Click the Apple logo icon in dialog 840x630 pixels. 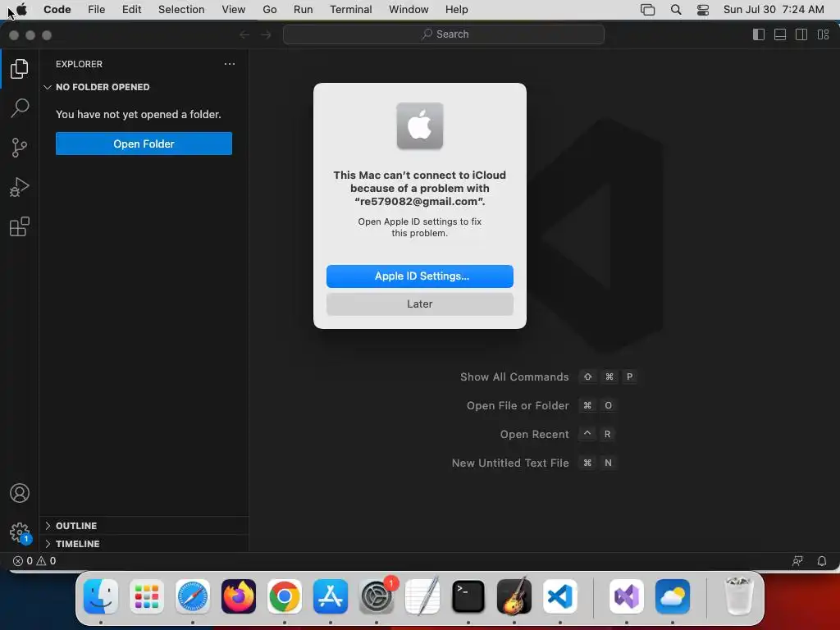point(419,126)
